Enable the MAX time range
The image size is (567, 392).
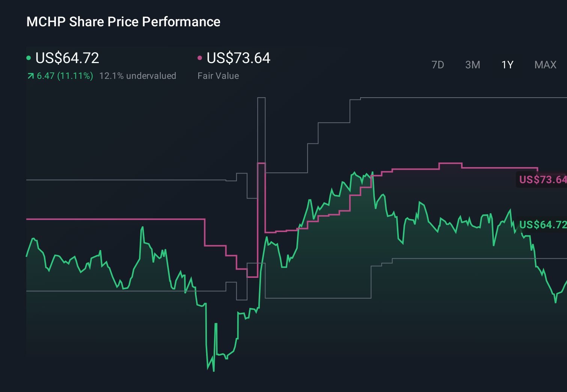(x=545, y=65)
